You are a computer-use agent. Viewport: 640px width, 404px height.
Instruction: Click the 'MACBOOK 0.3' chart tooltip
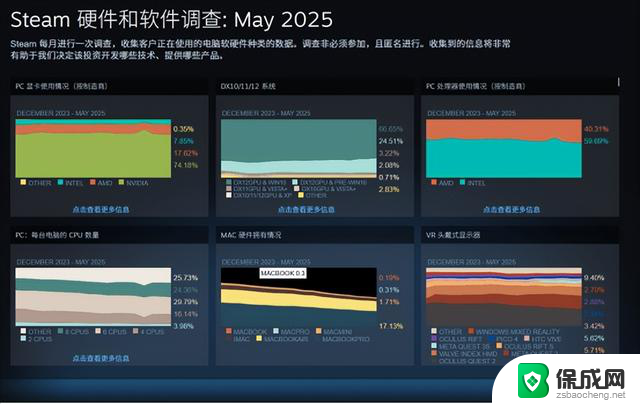pos(283,273)
